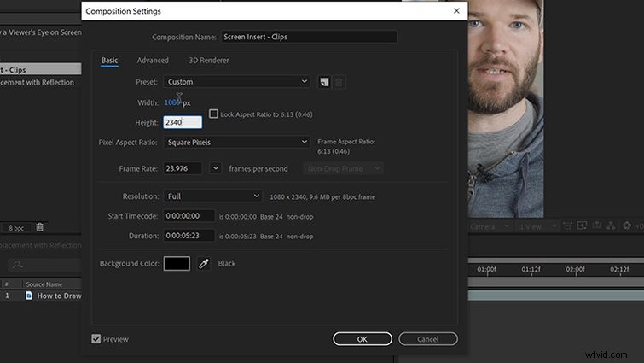Expand the frame rate options arrow
The height and width of the screenshot is (363, 644).
215,168
